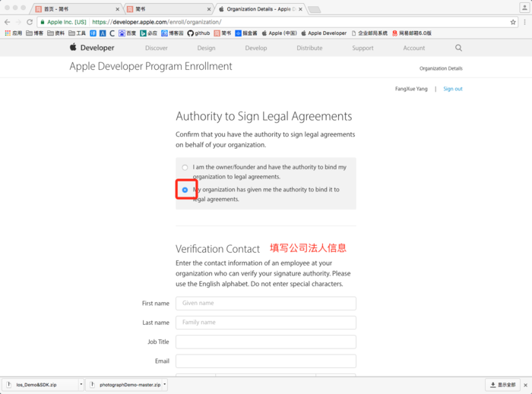
Task: Open Distribute in navigation
Action: point(309,48)
